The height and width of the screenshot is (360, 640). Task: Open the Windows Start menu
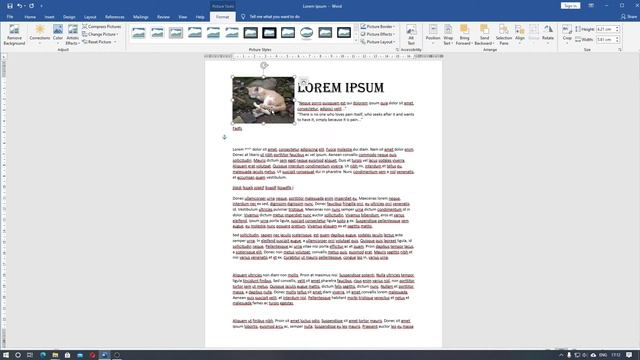6,355
